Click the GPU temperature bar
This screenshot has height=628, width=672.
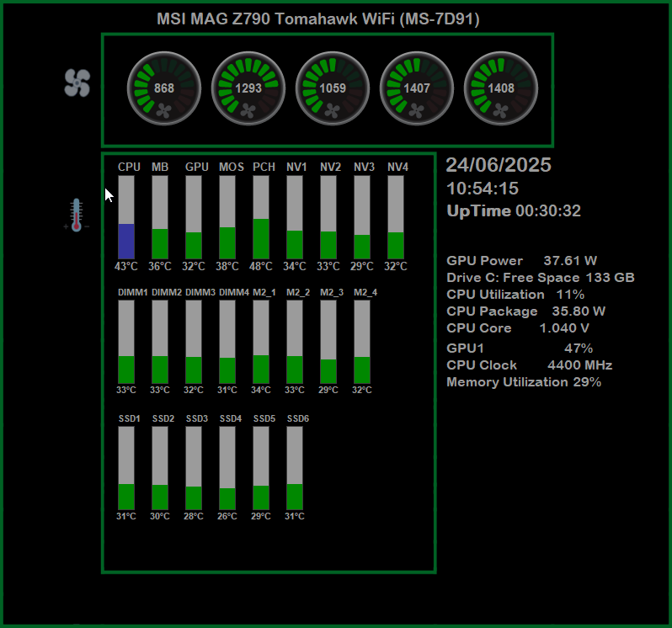pyautogui.click(x=194, y=217)
